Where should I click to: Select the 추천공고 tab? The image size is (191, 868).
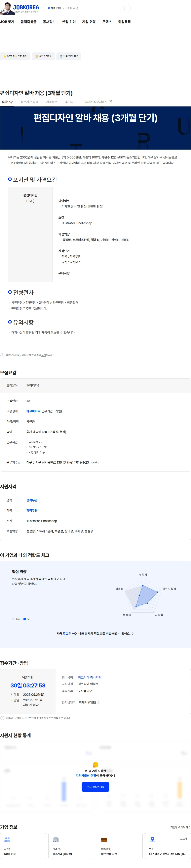[71, 102]
